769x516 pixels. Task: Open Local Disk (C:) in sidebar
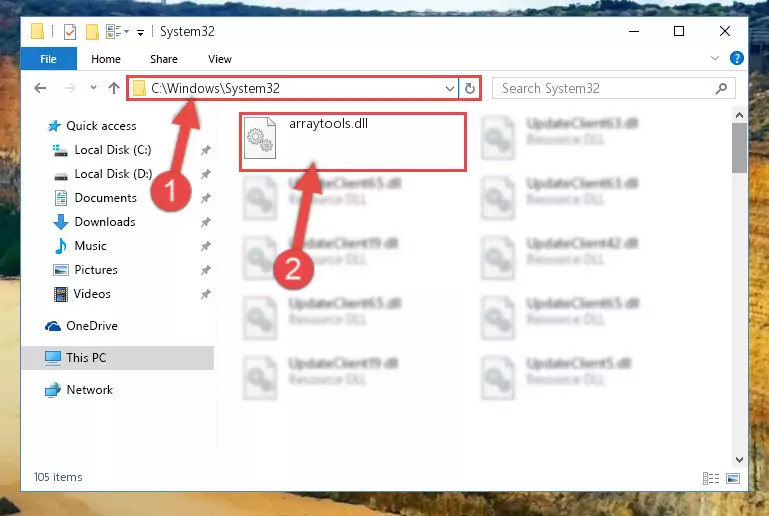tap(112, 150)
